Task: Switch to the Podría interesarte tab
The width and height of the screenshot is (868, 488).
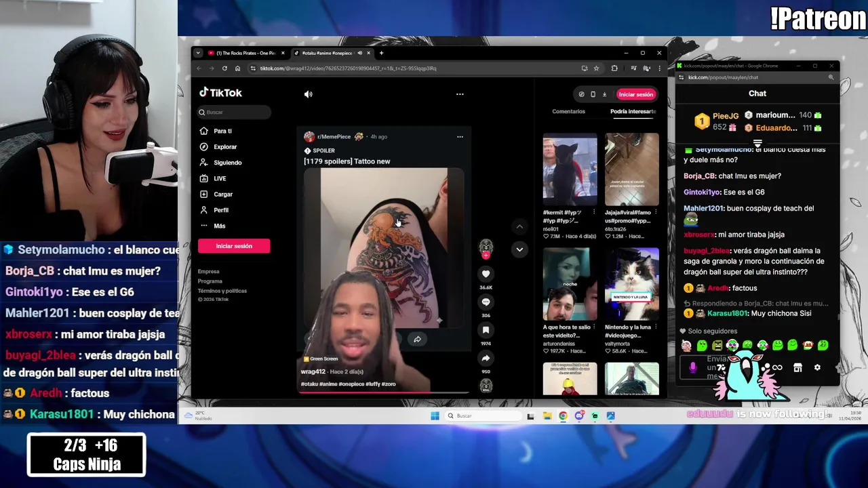Action: [633, 111]
